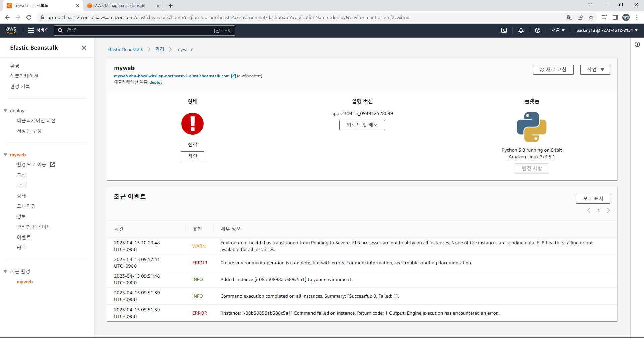The height and width of the screenshot is (338, 644).
Task: Click the share page icon in address bar
Action: [x=580, y=17]
